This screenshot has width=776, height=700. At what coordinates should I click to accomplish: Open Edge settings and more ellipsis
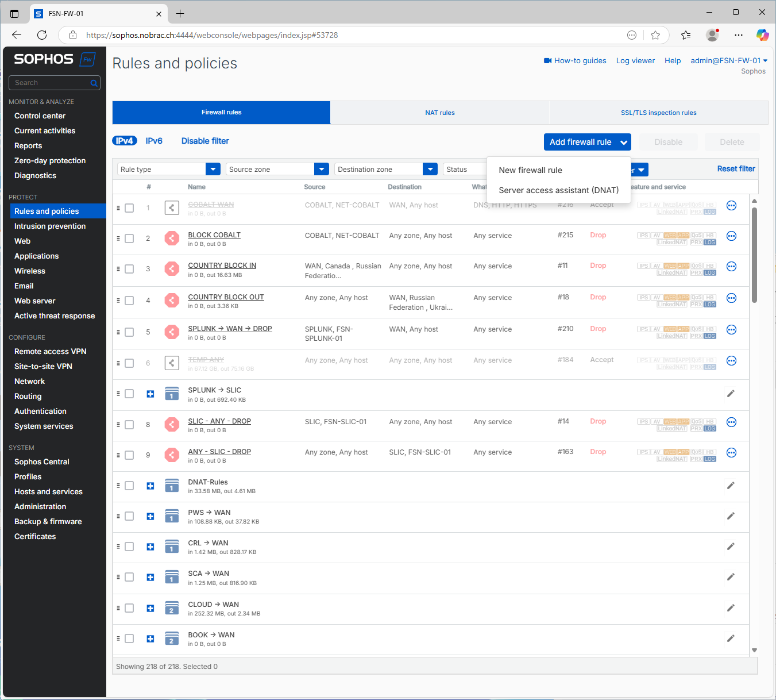coord(739,35)
